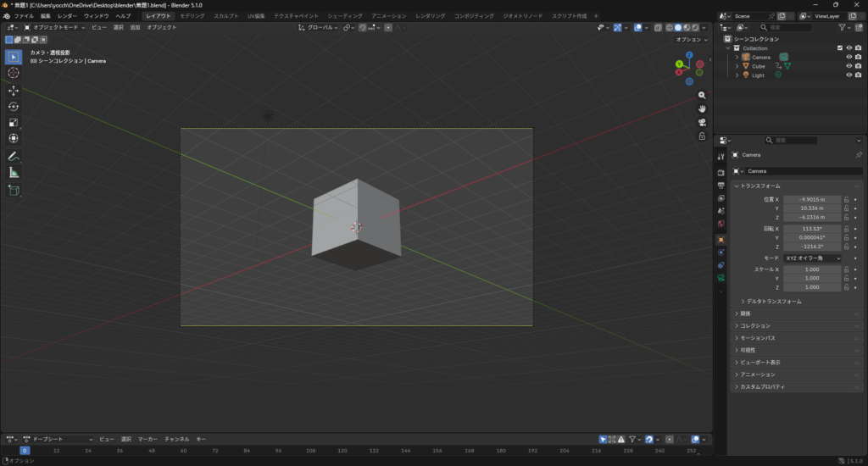The height and width of the screenshot is (466, 868).
Task: Open the XYZ Euler rotation mode dropdown
Action: click(x=812, y=258)
